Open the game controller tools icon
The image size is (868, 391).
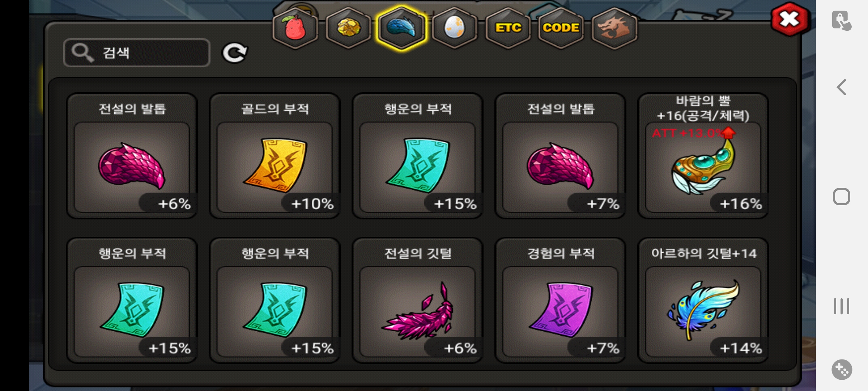point(842,370)
